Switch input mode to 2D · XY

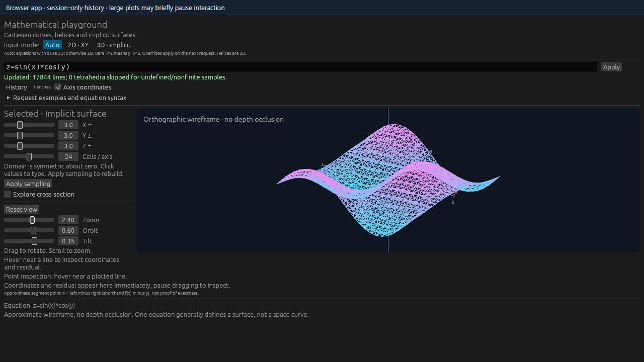[x=78, y=45]
